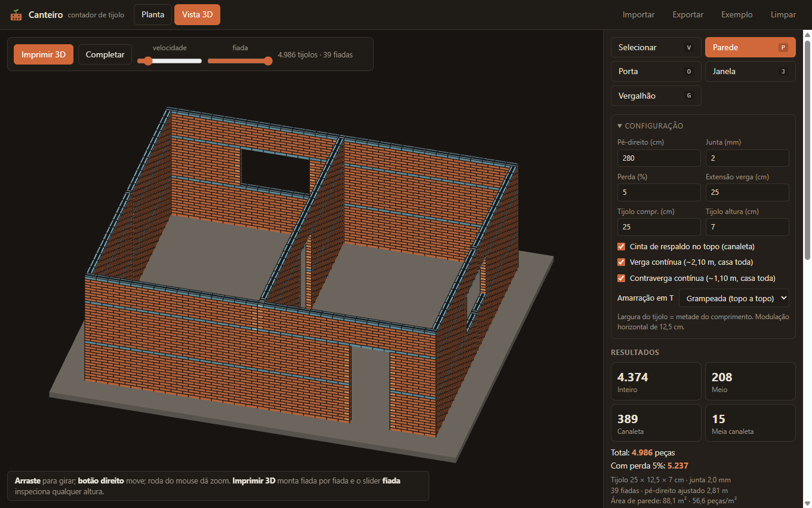Adjust the fiada slider
The width and height of the screenshot is (812, 508).
coord(240,60)
